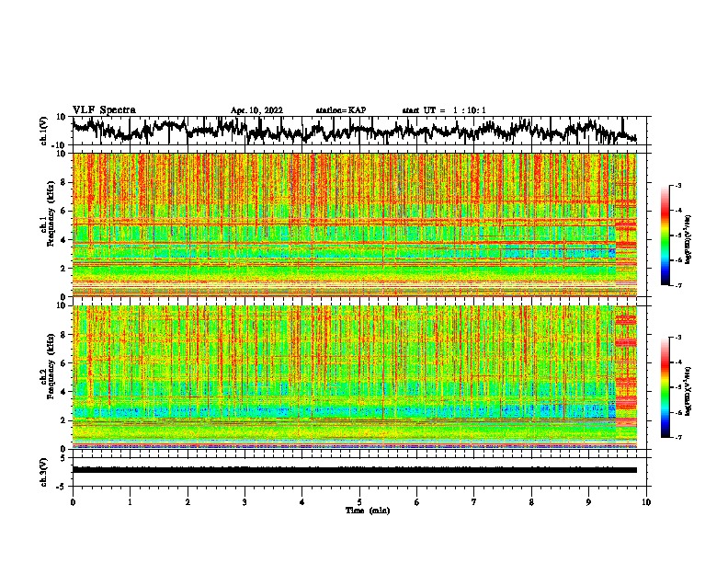
Task: Click the ch.1 frequency axis tick "8"
Action: click(64, 182)
